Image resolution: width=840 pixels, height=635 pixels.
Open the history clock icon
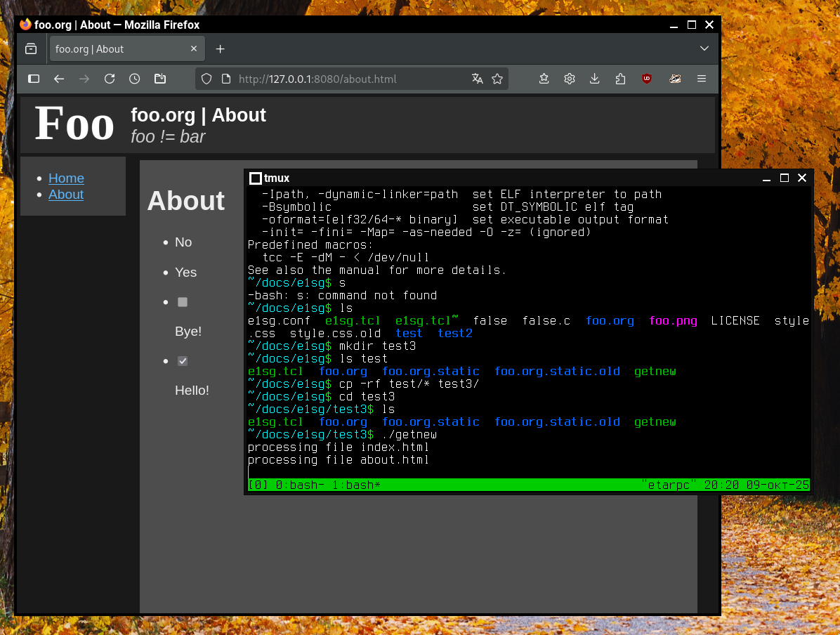coord(135,79)
